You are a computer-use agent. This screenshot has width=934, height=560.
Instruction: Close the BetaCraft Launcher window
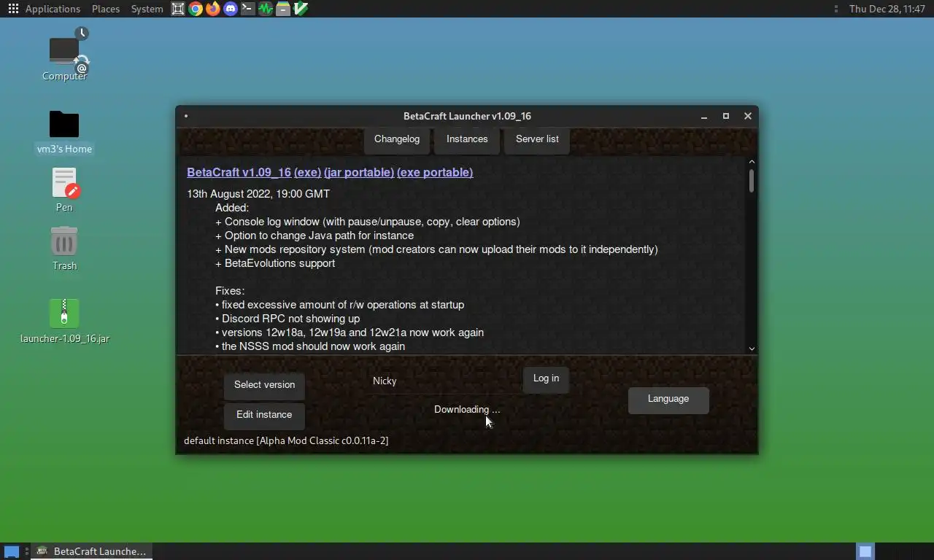748,116
